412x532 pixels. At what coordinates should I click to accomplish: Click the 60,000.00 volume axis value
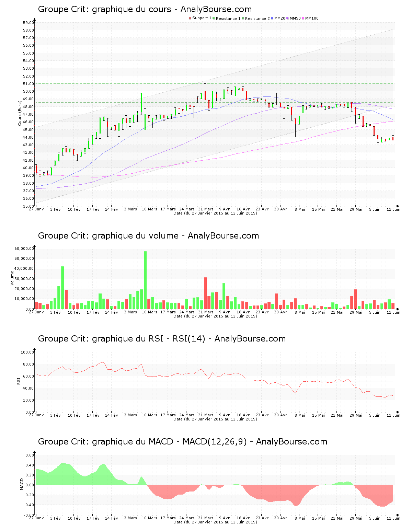coord(24,248)
